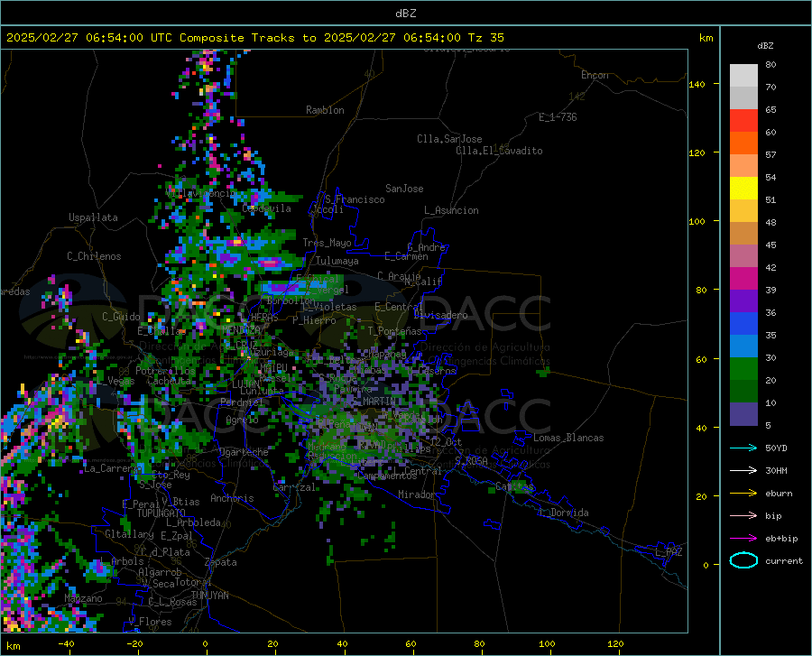Click the 50YD cyan arrow legend icon
Screen dimensions: 812x656
pos(743,448)
